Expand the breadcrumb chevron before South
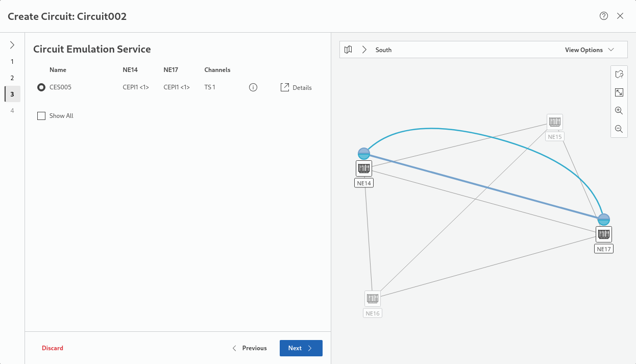 pyautogui.click(x=364, y=50)
